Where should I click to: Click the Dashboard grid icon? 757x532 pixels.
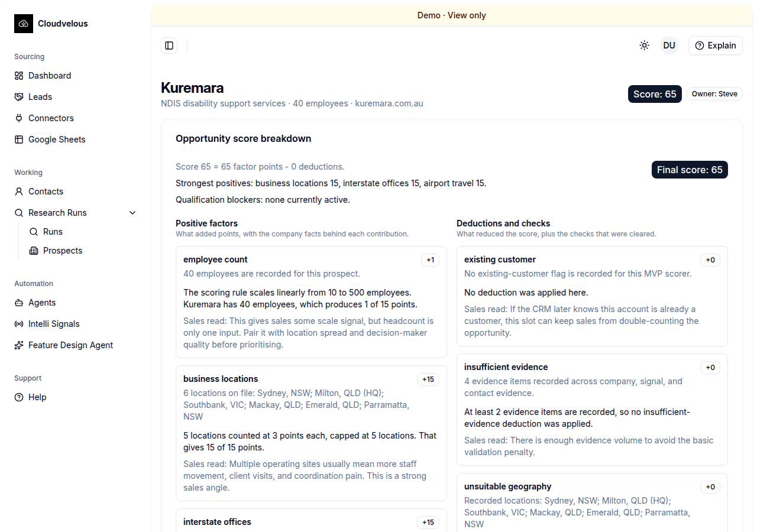[19, 76]
